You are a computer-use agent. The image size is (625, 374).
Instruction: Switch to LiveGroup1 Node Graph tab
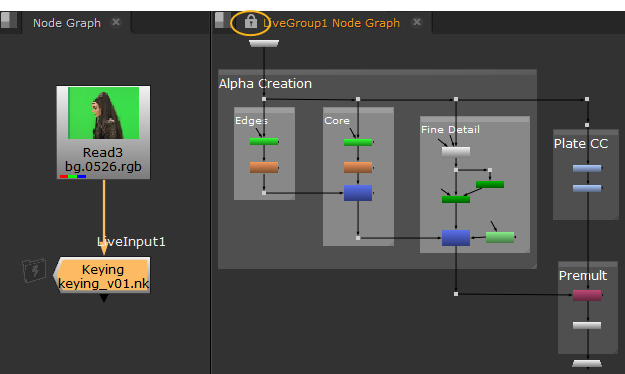[x=332, y=23]
